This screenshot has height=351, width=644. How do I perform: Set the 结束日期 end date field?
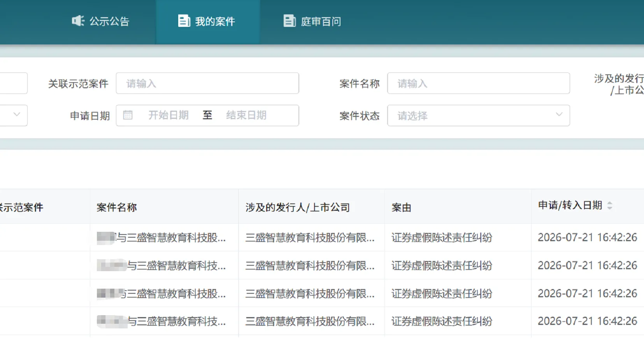pyautogui.click(x=246, y=115)
